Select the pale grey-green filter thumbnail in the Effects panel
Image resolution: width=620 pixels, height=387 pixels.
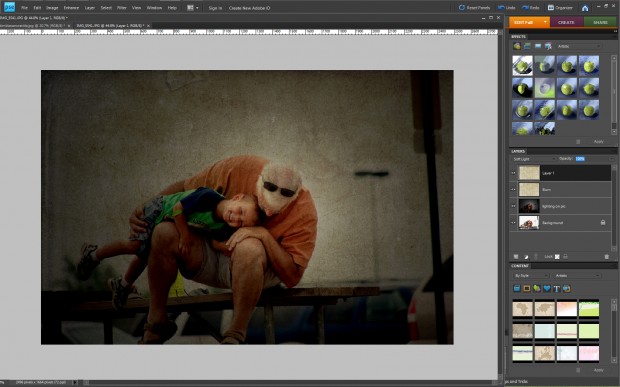click(544, 87)
